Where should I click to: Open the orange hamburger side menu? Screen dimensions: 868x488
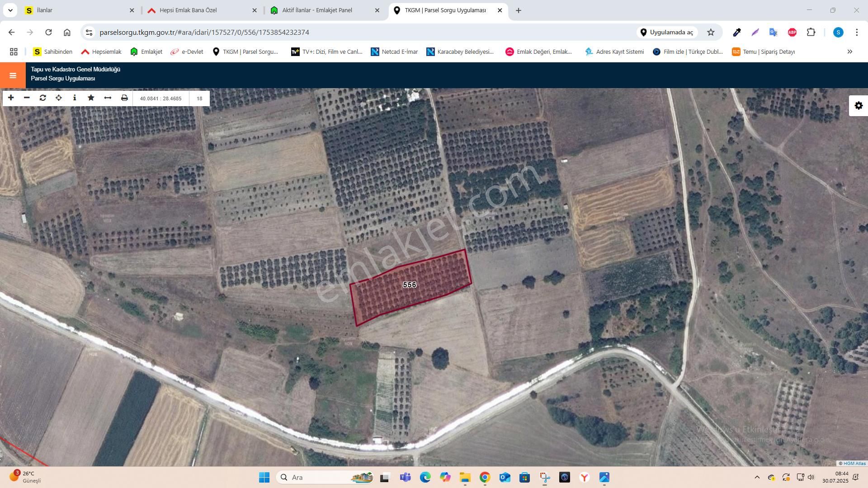pyautogui.click(x=13, y=75)
